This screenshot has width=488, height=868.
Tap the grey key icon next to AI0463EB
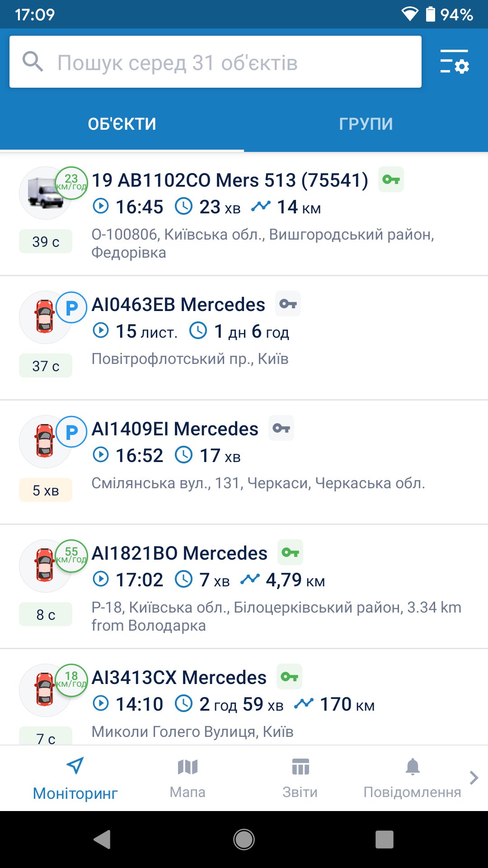click(x=288, y=304)
